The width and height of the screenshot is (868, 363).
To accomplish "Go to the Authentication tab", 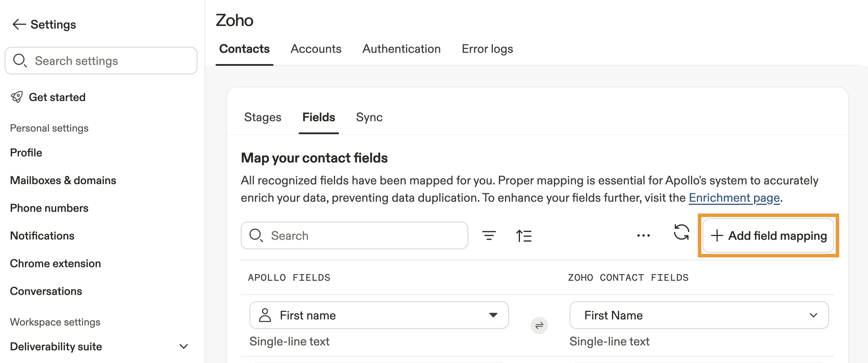I will tap(401, 49).
